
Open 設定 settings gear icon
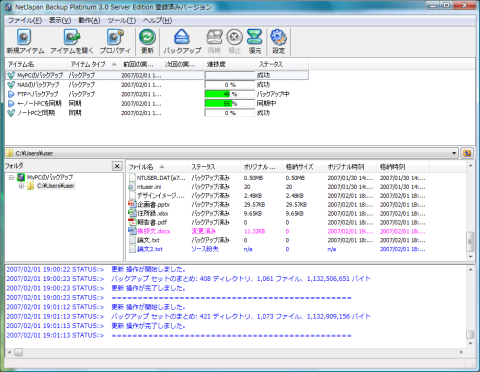(x=278, y=37)
